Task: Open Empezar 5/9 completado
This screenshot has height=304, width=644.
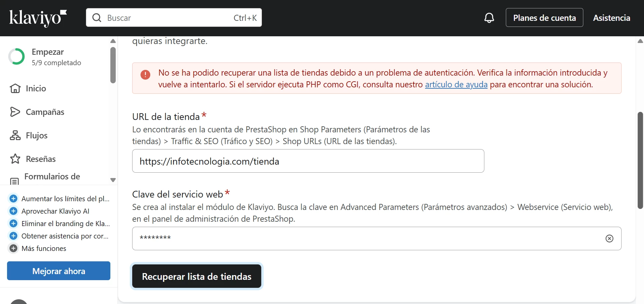Action: (x=56, y=57)
